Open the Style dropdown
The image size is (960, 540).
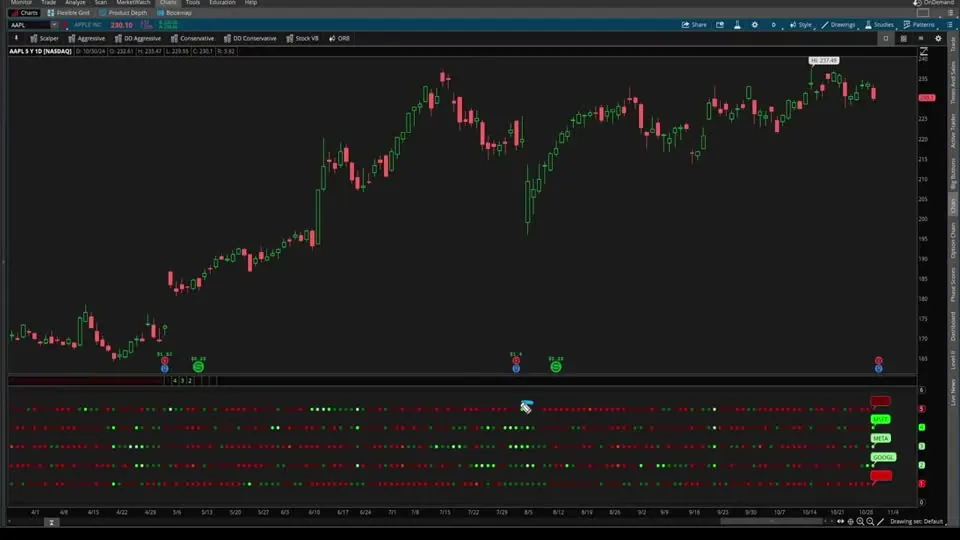pyautogui.click(x=800, y=25)
